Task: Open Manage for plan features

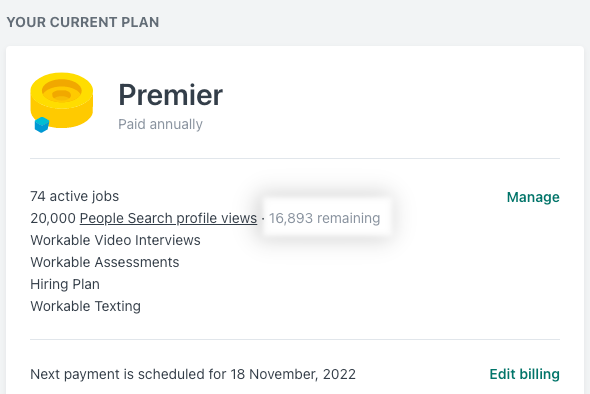Action: pos(533,197)
